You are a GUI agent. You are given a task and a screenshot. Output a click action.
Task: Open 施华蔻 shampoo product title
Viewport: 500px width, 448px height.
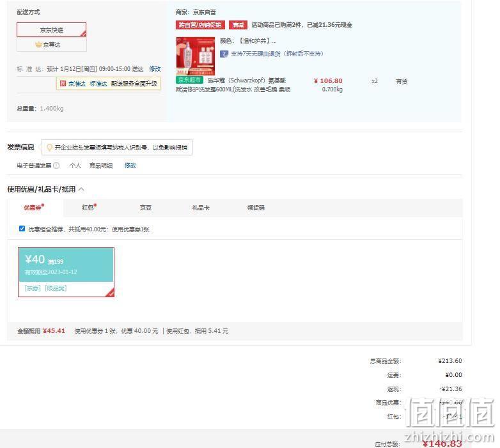233,85
